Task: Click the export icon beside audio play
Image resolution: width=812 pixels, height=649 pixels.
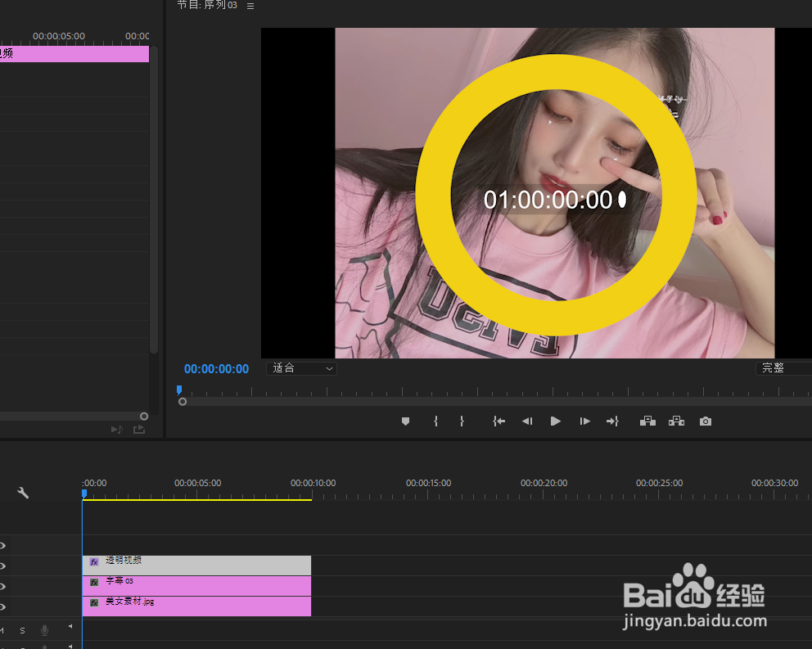Action: (139, 430)
